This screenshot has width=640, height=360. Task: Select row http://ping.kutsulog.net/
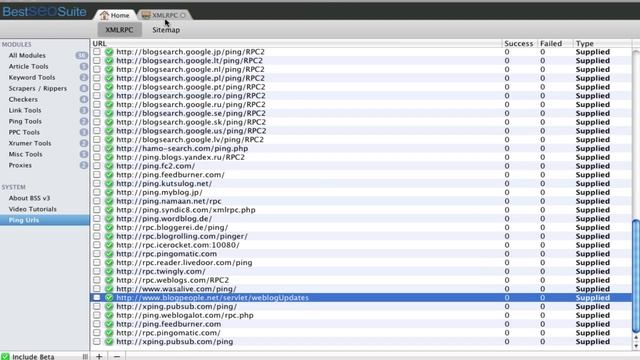(x=361, y=184)
